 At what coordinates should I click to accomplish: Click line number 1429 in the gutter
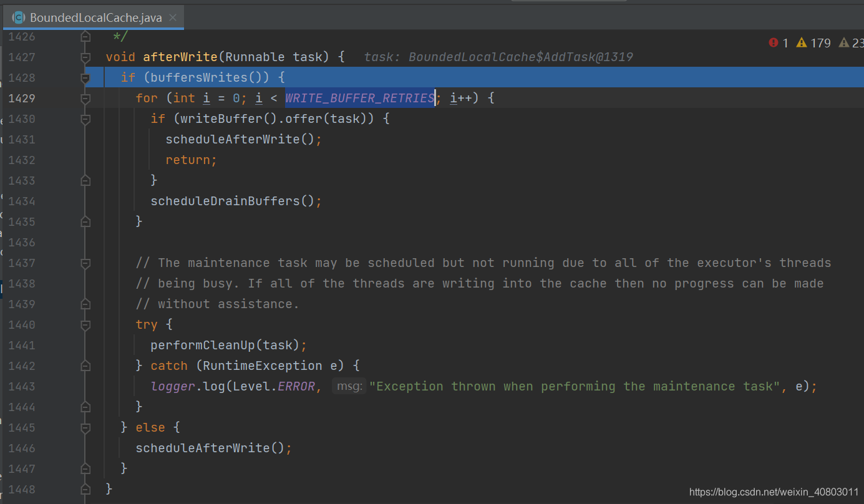(22, 99)
